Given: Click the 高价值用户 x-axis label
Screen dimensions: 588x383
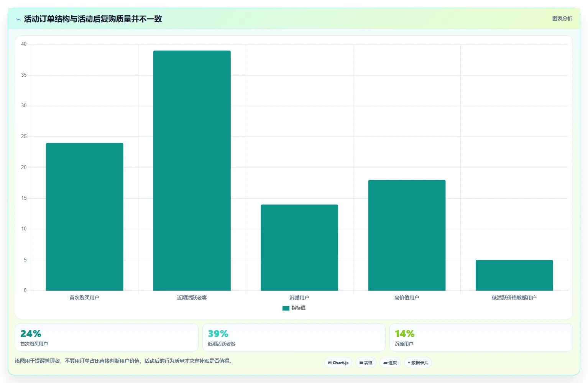Looking at the screenshot, I should [x=407, y=298].
